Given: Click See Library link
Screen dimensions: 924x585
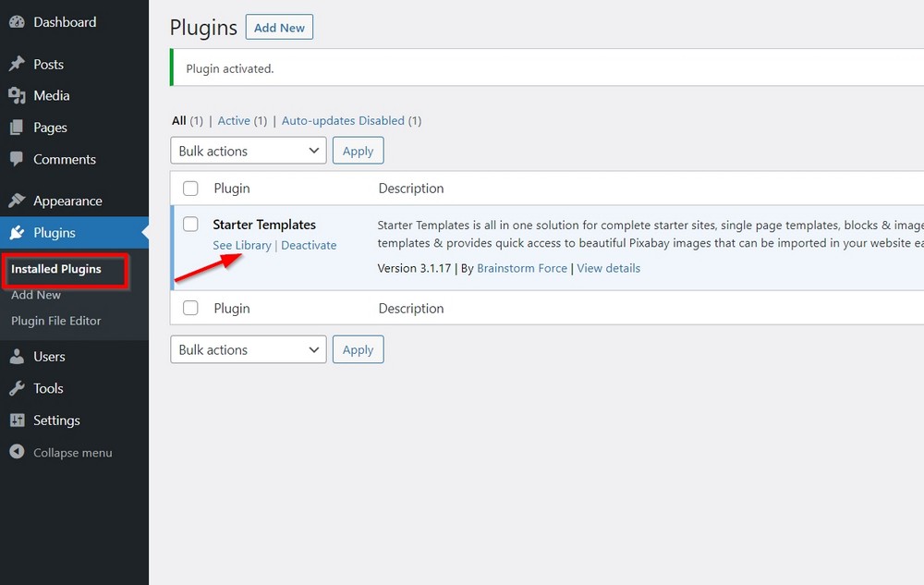Looking at the screenshot, I should coord(241,245).
